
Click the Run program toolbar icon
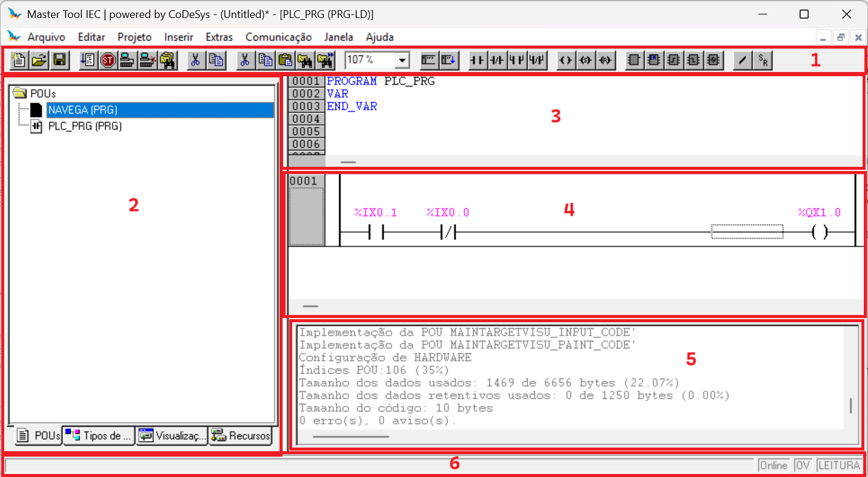[x=88, y=60]
